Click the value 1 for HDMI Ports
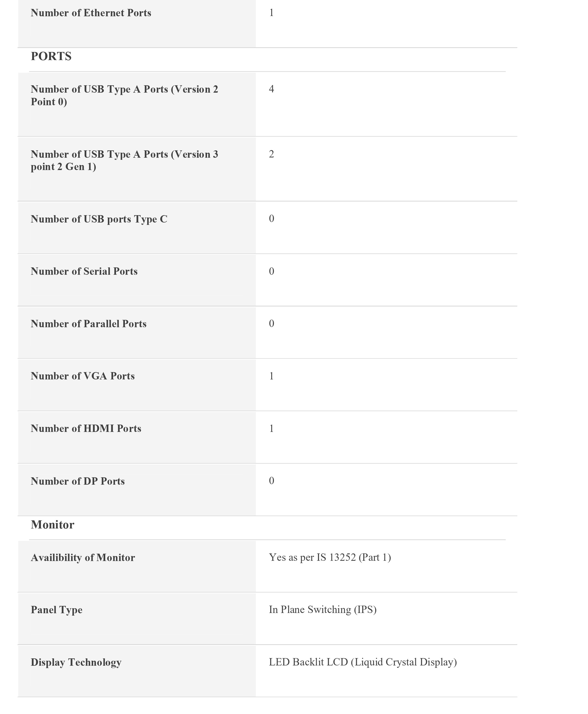The image size is (588, 714). (271, 429)
